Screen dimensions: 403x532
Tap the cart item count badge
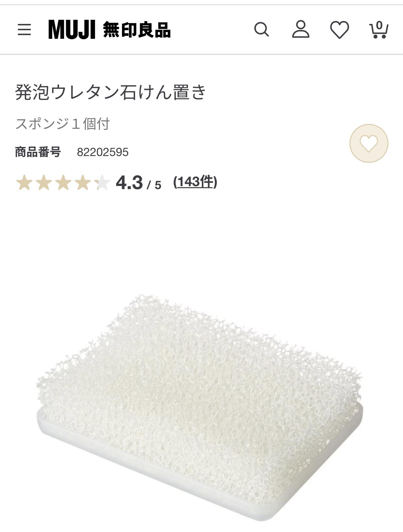tap(379, 26)
